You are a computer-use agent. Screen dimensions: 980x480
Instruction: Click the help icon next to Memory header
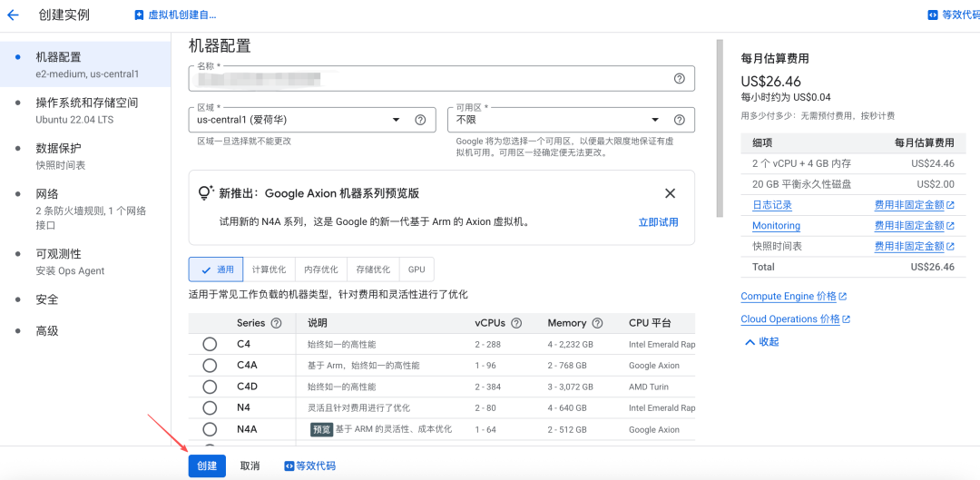click(x=597, y=323)
